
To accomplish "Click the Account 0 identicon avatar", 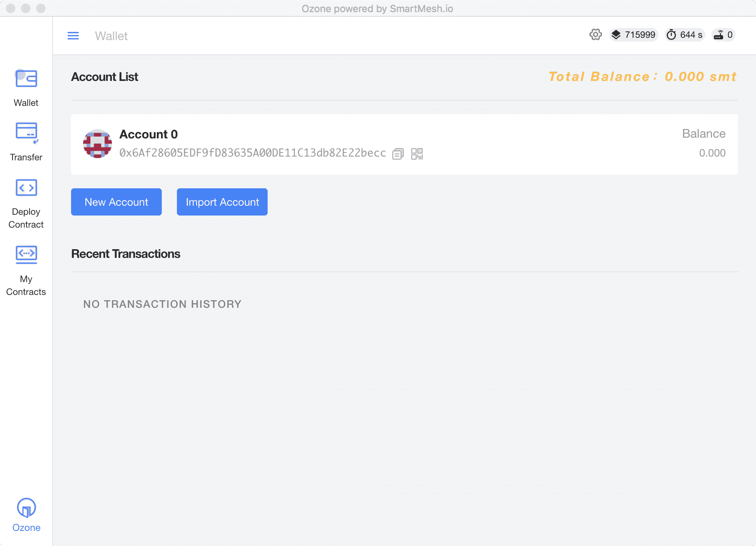I will (x=98, y=144).
